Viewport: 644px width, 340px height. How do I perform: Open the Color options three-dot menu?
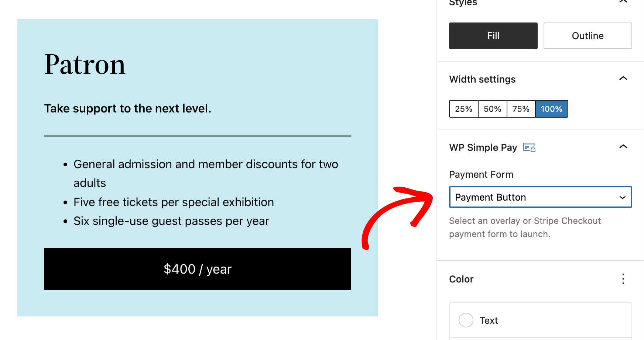(623, 279)
